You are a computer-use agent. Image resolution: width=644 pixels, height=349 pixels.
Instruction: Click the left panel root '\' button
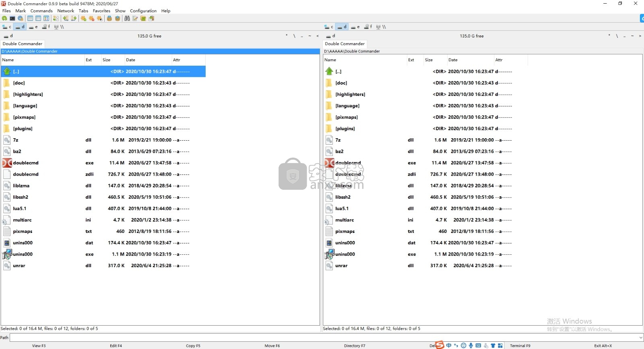pos(294,36)
